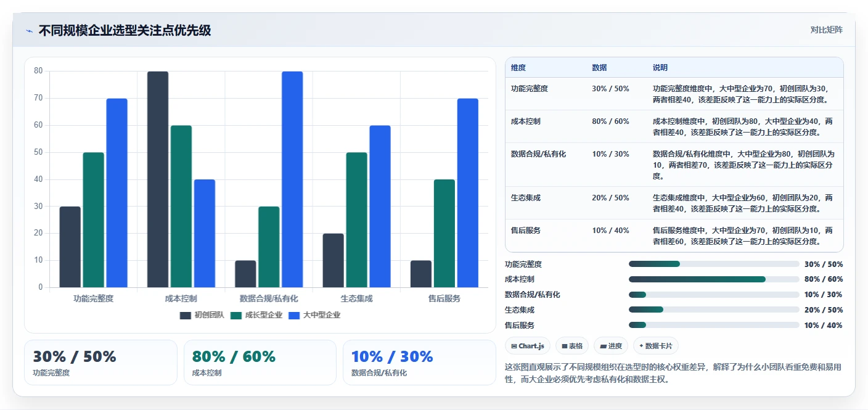Click the 不同规模企业选型关注点优先级 title
The width and height of the screenshot is (868, 410).
[x=125, y=30]
